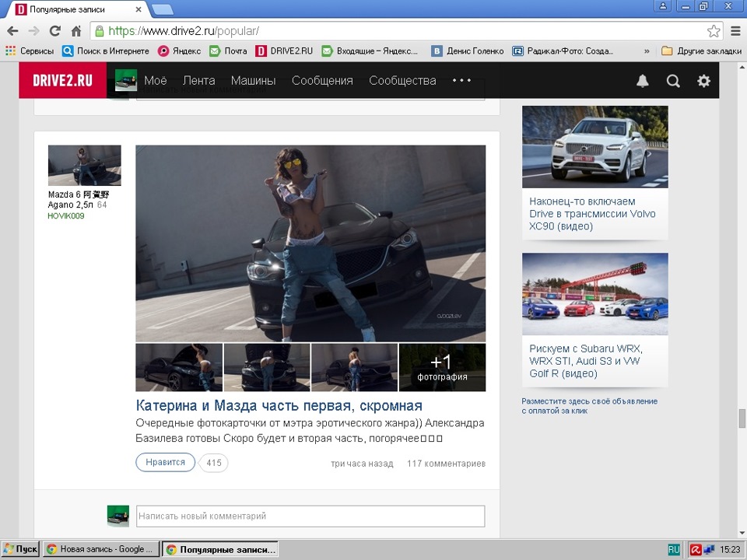
Task: Open second small thumbnail under main photo
Action: coord(267,368)
